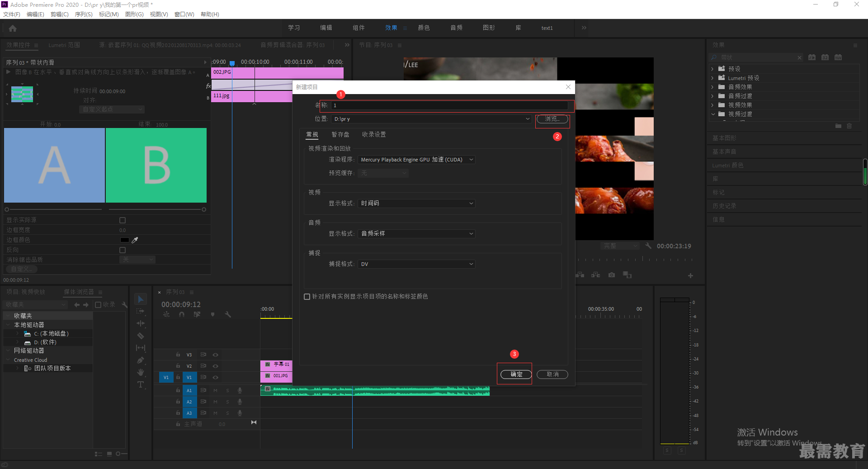Click the Home icon at top left

click(13, 28)
